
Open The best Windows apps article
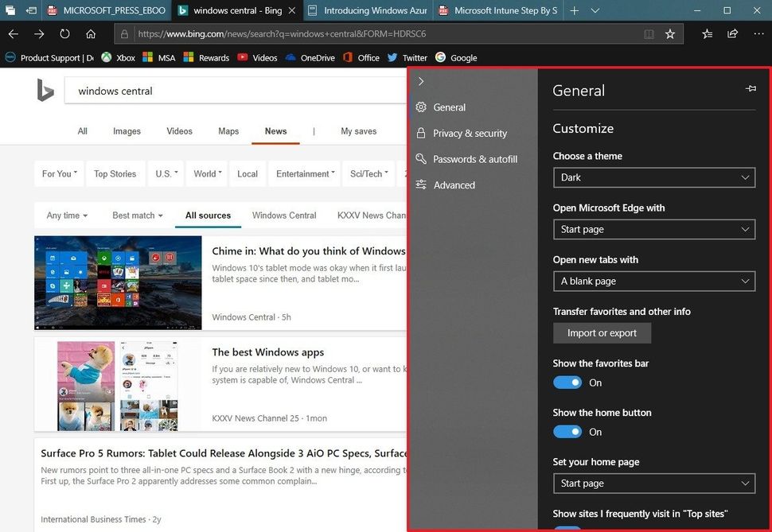pyautogui.click(x=268, y=351)
